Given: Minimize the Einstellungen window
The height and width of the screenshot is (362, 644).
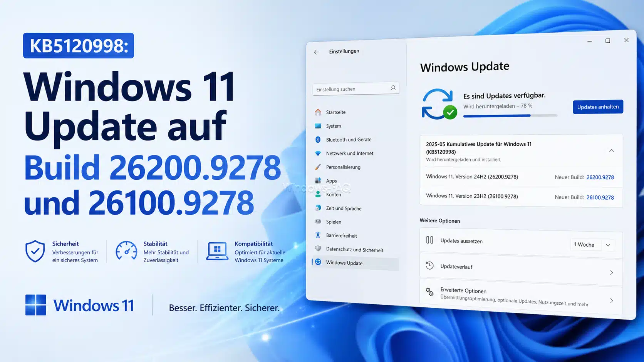Looking at the screenshot, I should point(589,41).
